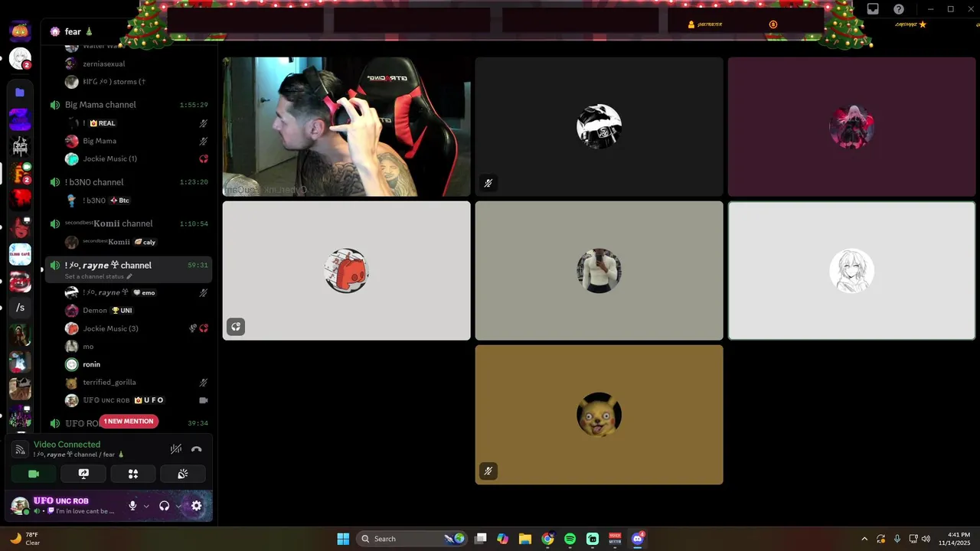Expand headphone output options arrow
The image size is (980, 551).
click(x=178, y=506)
